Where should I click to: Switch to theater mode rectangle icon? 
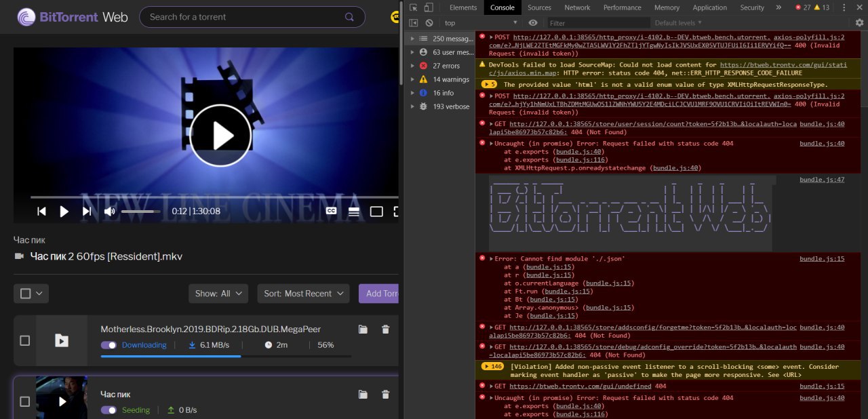[x=376, y=212]
